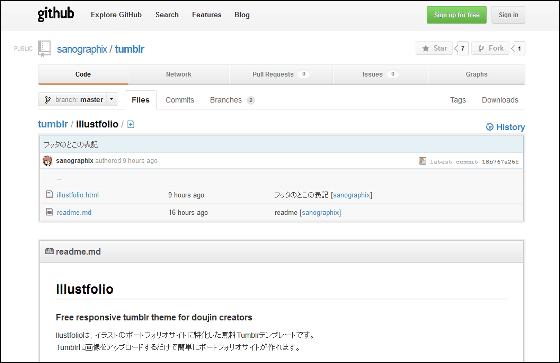Click the repository book icon
This screenshot has height=363, width=560.
pyautogui.click(x=45, y=49)
